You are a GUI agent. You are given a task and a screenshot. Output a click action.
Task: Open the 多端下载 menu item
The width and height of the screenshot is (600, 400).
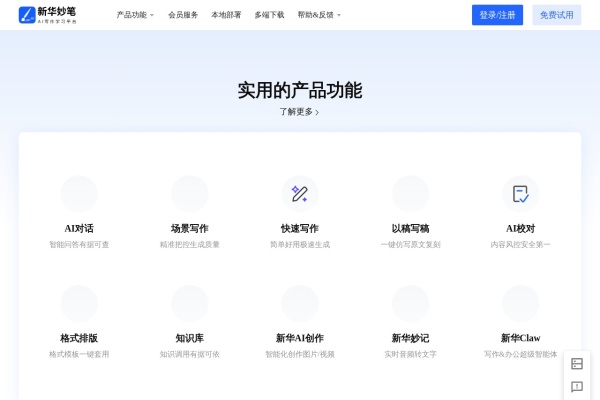(269, 15)
